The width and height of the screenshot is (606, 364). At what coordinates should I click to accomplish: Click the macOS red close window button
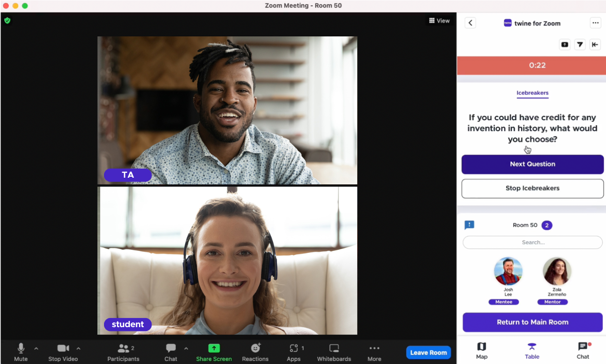pos(6,6)
